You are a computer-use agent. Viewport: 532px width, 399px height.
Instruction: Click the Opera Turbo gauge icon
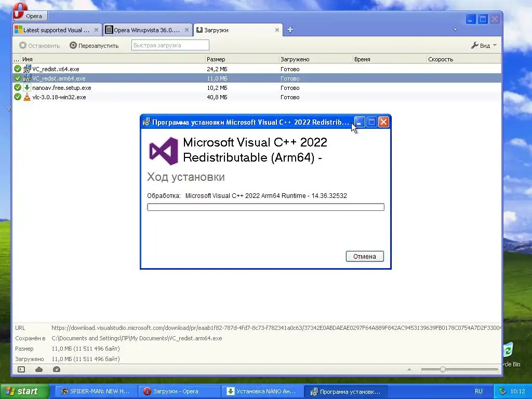click(x=57, y=369)
